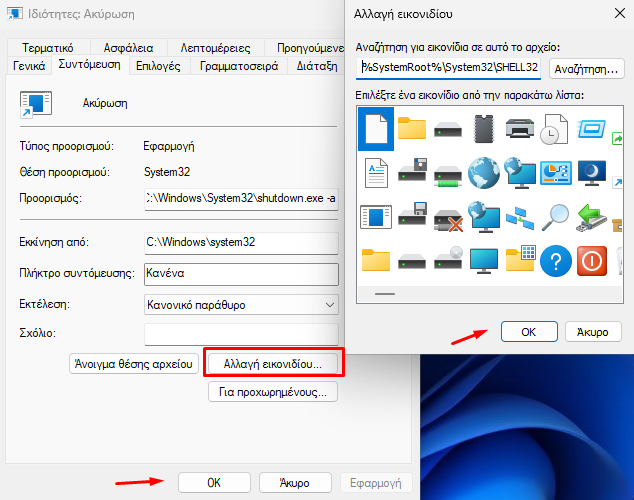Choose the red power button icon
This screenshot has height=500, width=634.
592,261
